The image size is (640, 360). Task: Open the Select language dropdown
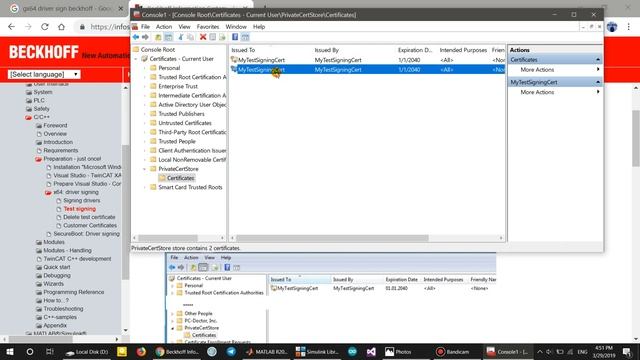pos(44,74)
